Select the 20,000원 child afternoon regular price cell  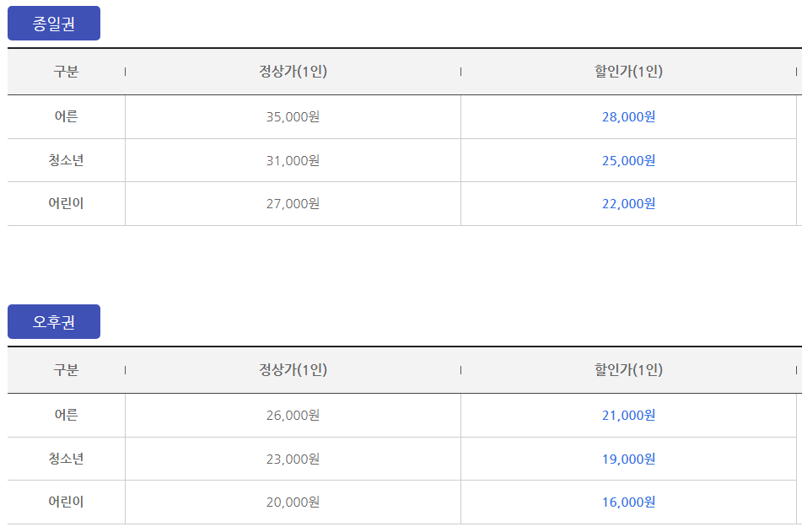293,501
